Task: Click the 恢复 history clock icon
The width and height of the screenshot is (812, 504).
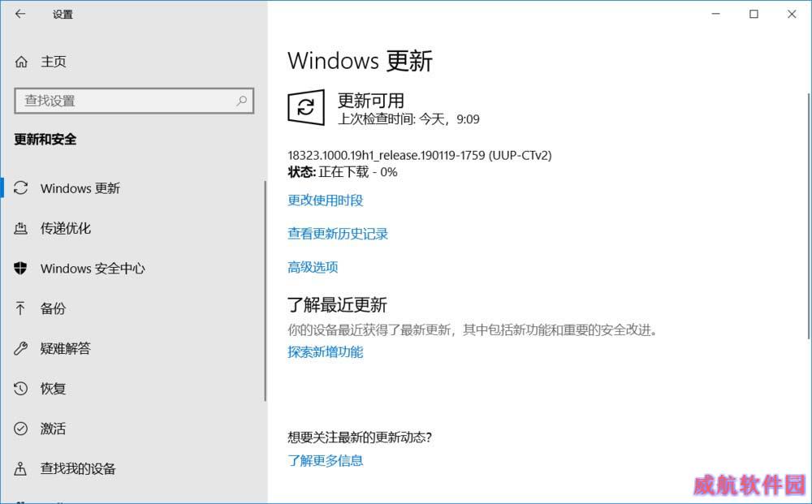Action: pyautogui.click(x=21, y=388)
